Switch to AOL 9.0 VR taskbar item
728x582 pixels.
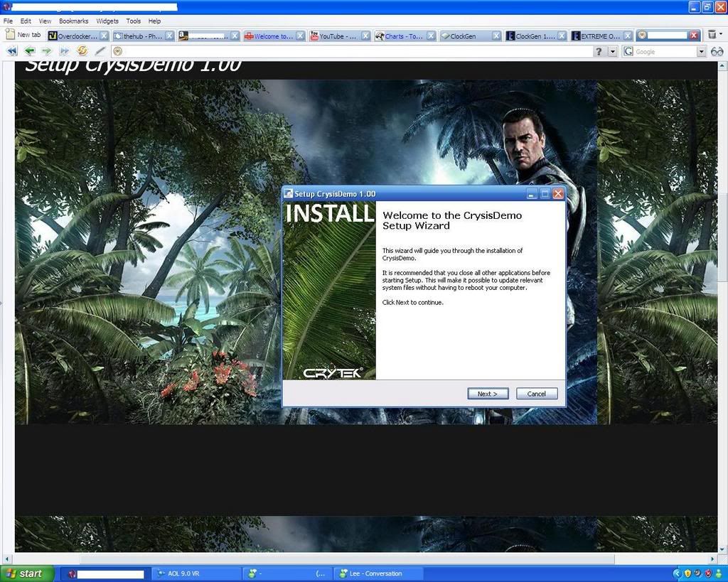(x=198, y=573)
